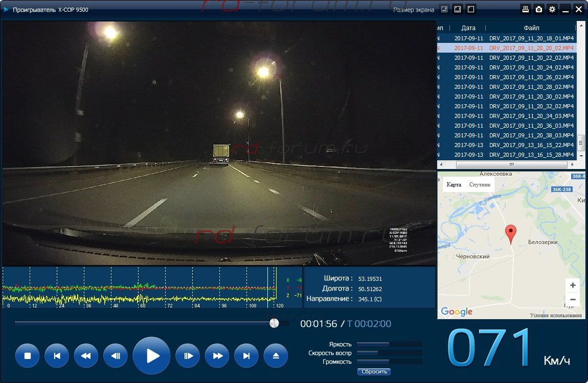Click the rewind button
This screenshot has width=588, height=383.
click(86, 356)
